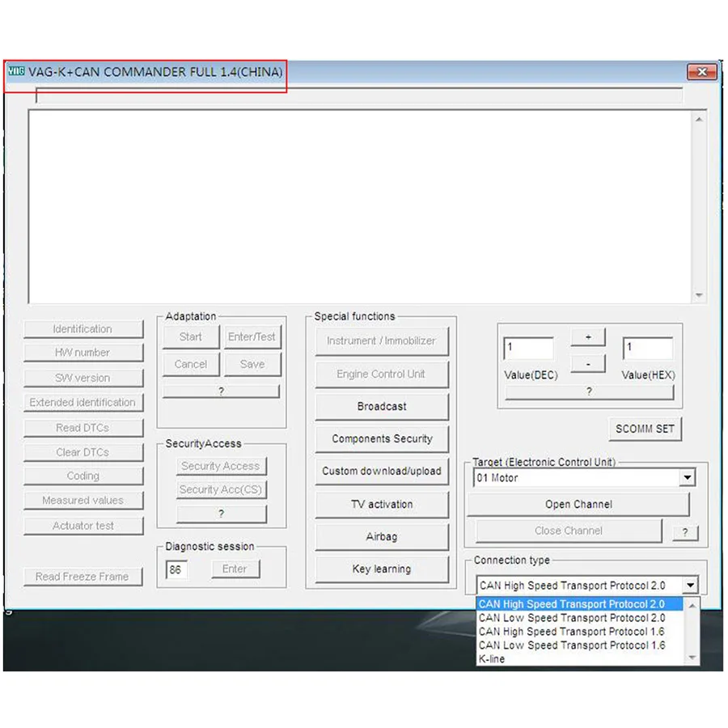The height and width of the screenshot is (728, 728).
Task: Open the Airbag special function
Action: tap(382, 537)
